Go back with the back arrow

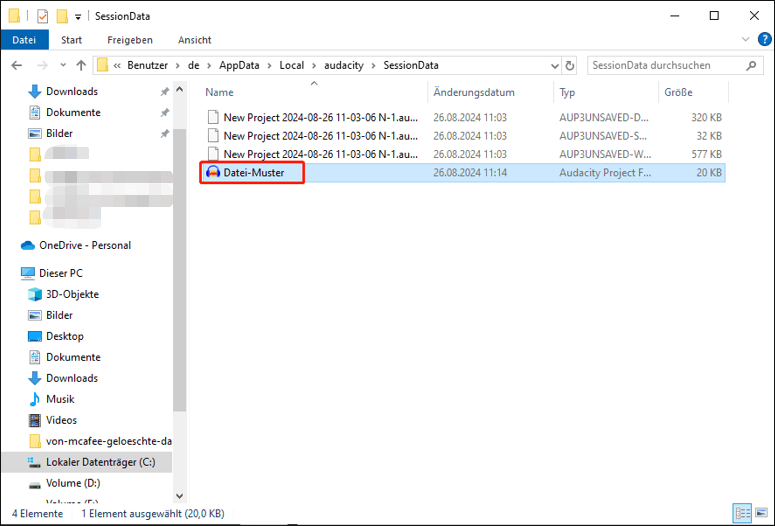pyautogui.click(x=17, y=65)
